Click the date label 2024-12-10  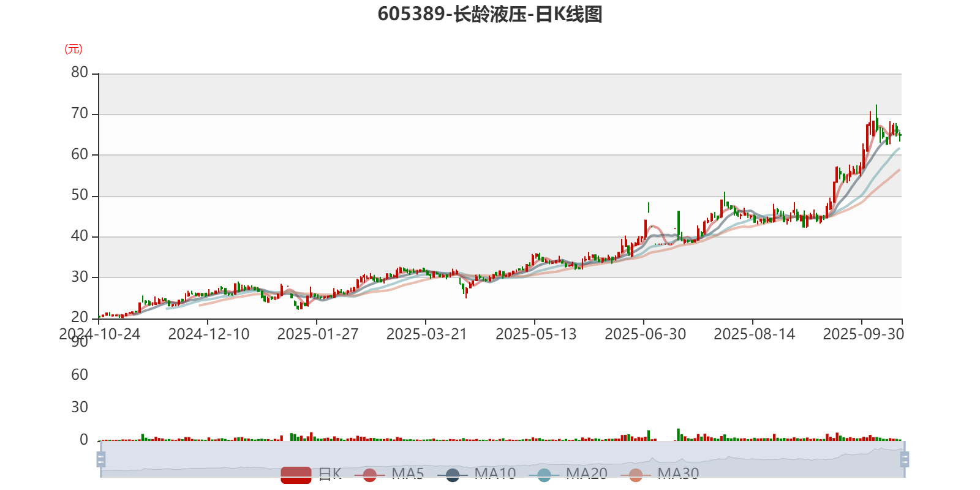(209, 334)
